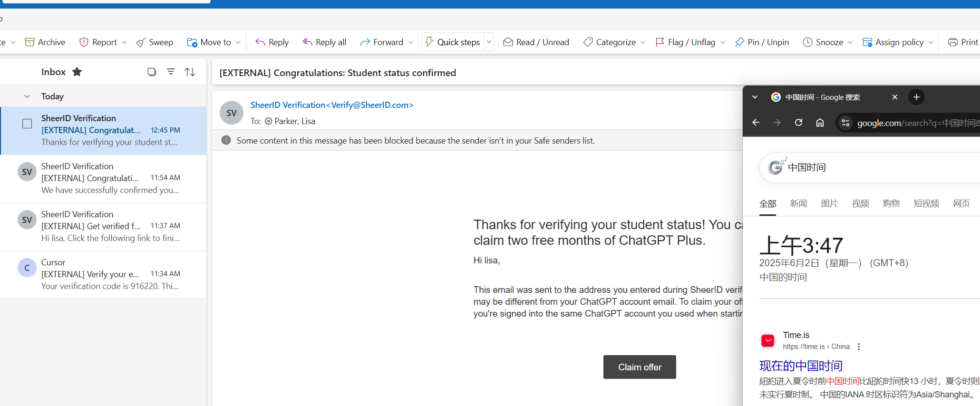The image size is (980, 406).
Task: Switch to the 图片 search tab
Action: [829, 203]
